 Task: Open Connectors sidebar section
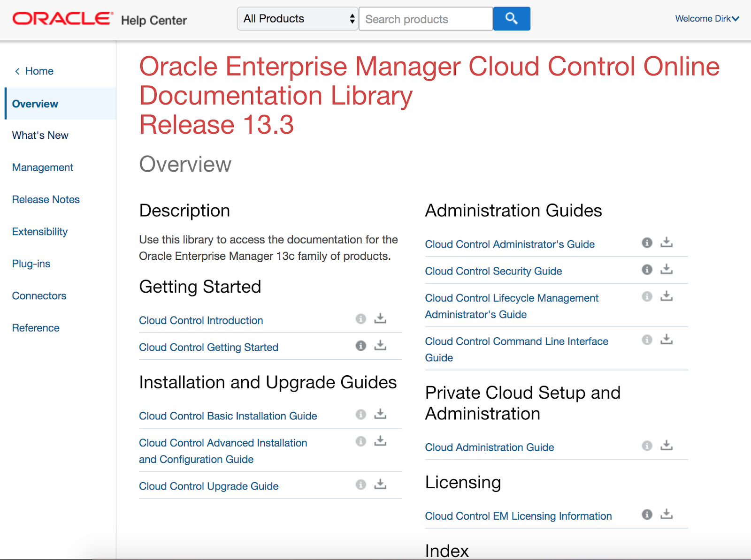point(39,296)
